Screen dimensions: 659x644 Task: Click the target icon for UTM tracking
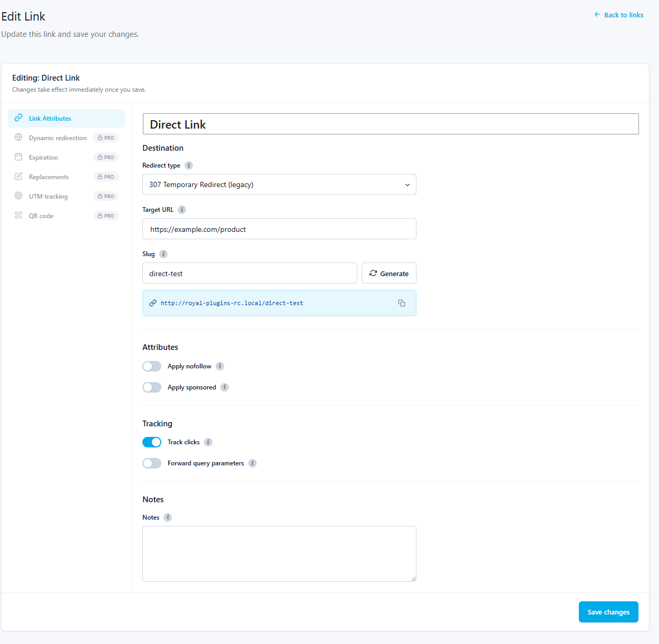pyautogui.click(x=18, y=196)
